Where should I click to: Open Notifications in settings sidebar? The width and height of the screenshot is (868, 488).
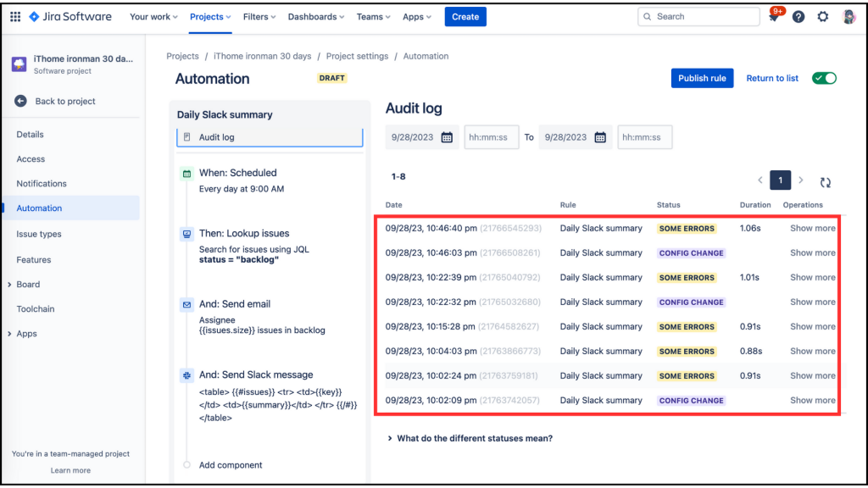pyautogui.click(x=42, y=184)
